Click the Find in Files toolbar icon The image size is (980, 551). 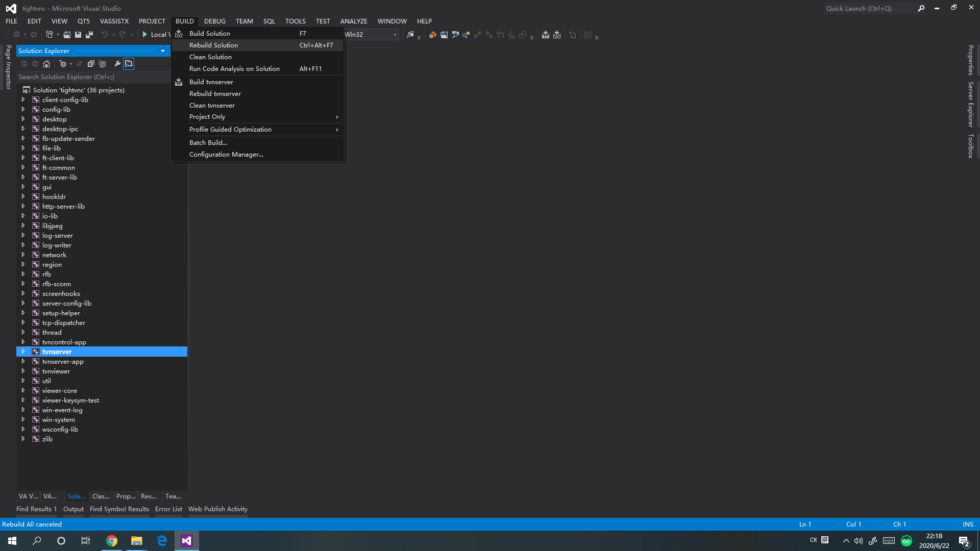pyautogui.click(x=410, y=35)
